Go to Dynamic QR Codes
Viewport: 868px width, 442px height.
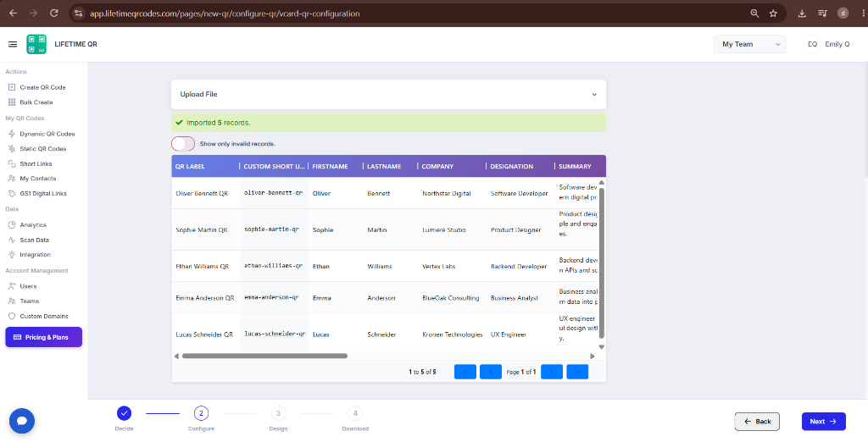pyautogui.click(x=47, y=134)
